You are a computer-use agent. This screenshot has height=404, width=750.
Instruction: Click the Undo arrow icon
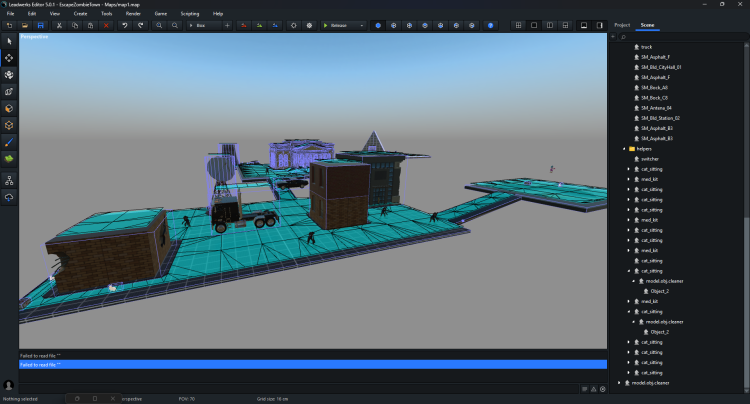[124, 24]
